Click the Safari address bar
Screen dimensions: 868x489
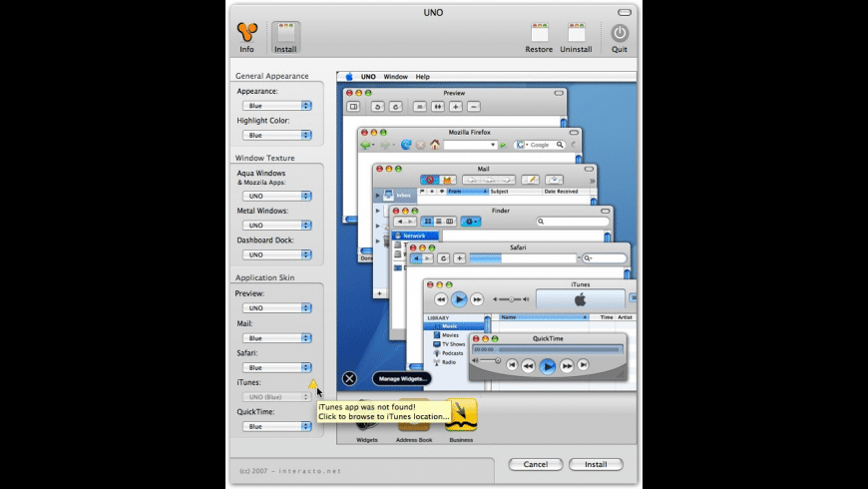[523, 258]
